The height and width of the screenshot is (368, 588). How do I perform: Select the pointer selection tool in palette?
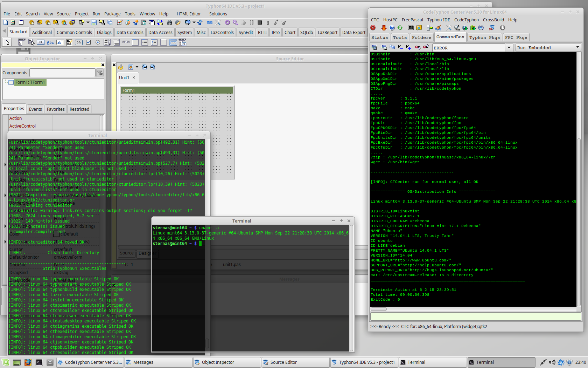coord(7,42)
